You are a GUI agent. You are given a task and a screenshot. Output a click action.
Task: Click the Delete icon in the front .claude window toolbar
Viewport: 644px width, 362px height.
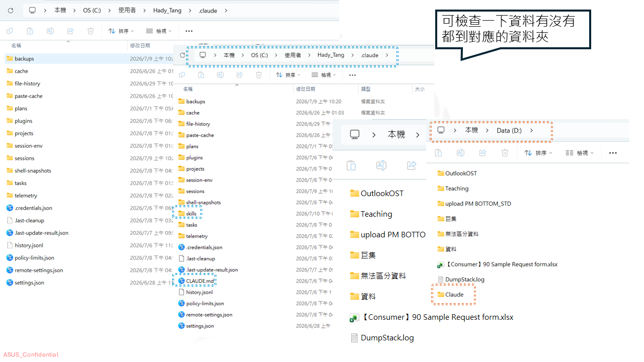tap(259, 75)
